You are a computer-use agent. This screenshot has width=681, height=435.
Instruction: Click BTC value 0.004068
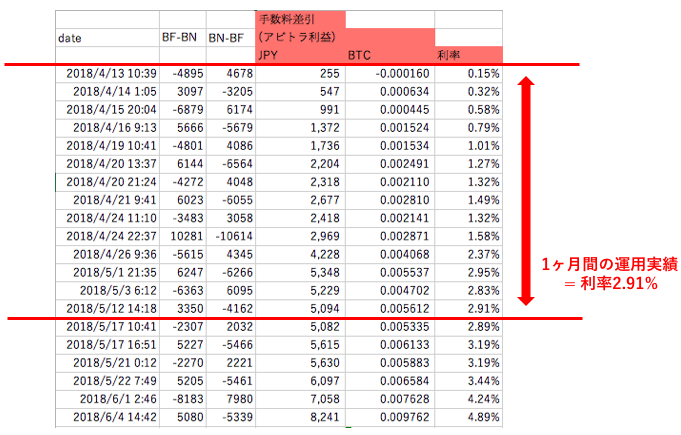point(390,254)
